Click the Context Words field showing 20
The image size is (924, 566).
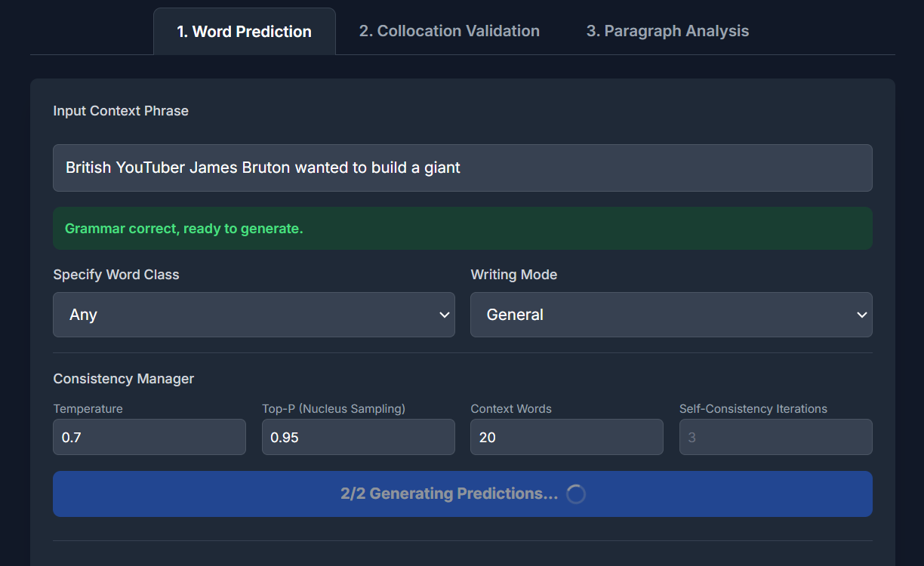[567, 437]
